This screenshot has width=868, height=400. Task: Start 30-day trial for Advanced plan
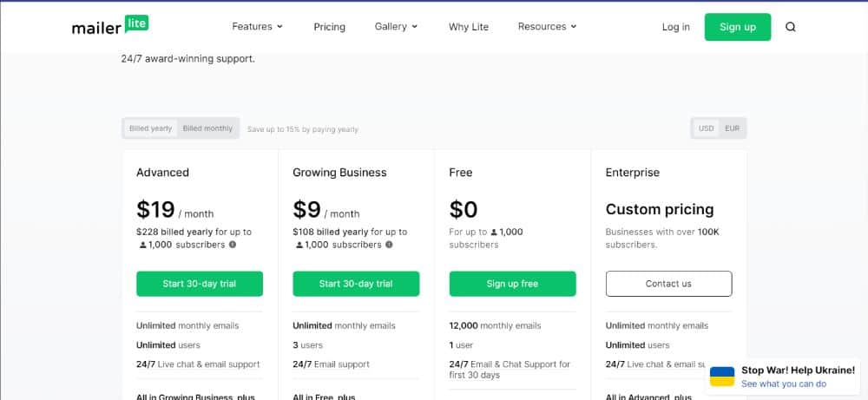200,284
